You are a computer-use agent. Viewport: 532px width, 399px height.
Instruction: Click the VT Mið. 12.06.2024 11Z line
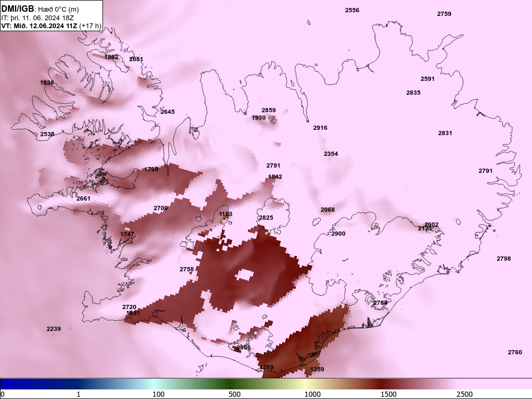51,26
